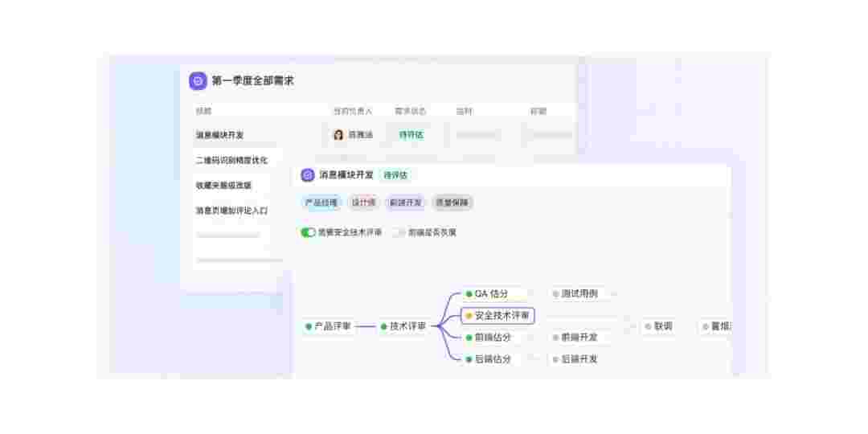
Task: Select the 后端估分 workflow node
Action: click(493, 358)
